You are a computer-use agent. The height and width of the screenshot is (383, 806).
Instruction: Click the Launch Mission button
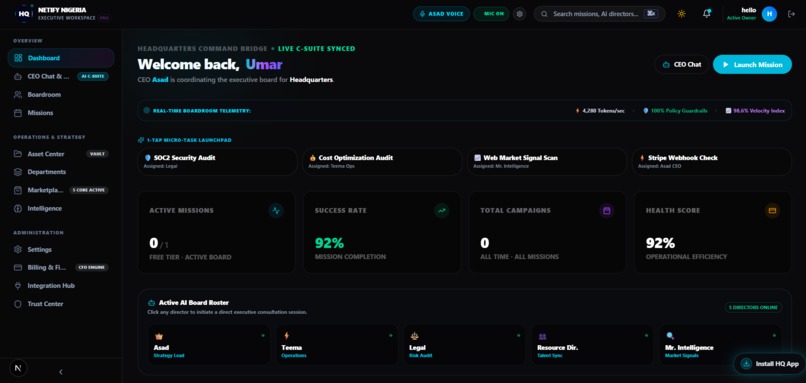point(752,64)
